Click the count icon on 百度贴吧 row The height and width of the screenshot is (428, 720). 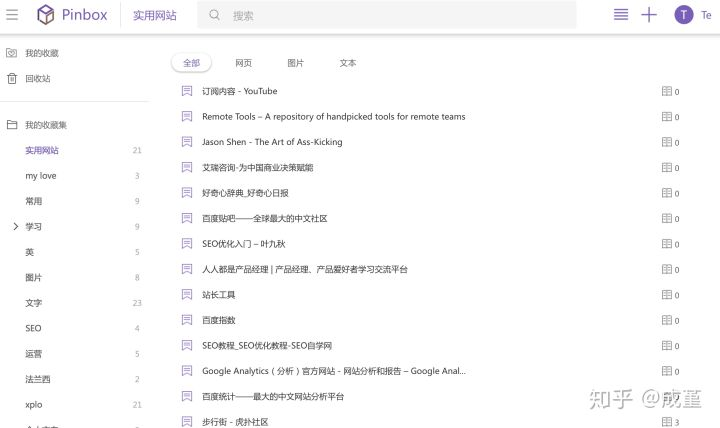667,219
